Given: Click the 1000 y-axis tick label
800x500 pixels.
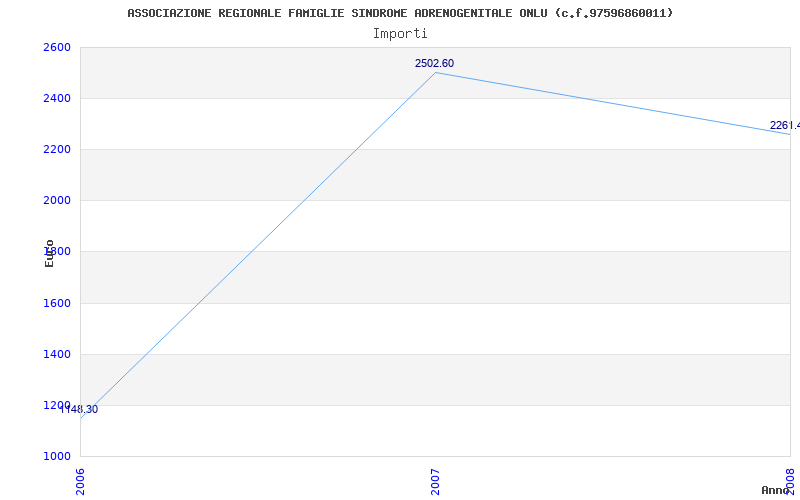Looking at the screenshot, I should (57, 456).
